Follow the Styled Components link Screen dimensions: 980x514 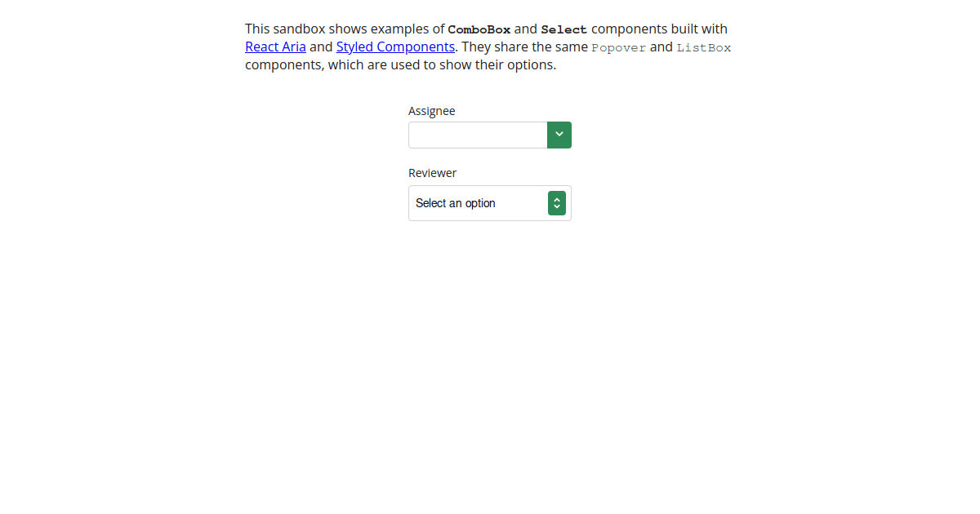(395, 47)
